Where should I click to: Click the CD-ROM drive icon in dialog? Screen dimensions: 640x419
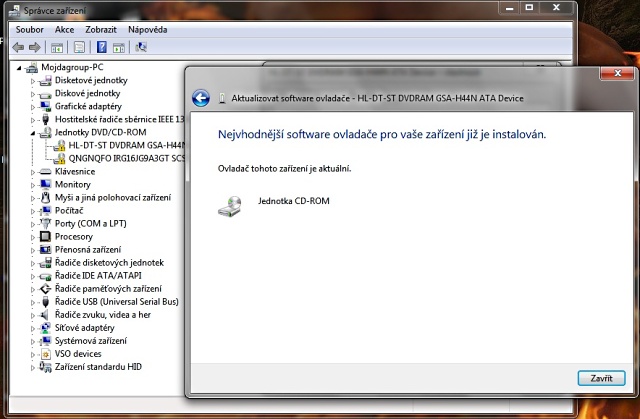coord(230,206)
